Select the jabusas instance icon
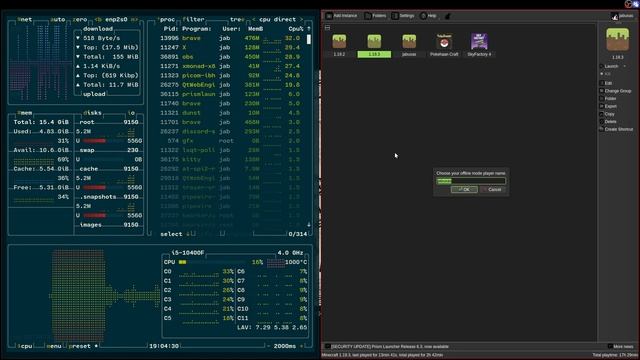 click(409, 41)
